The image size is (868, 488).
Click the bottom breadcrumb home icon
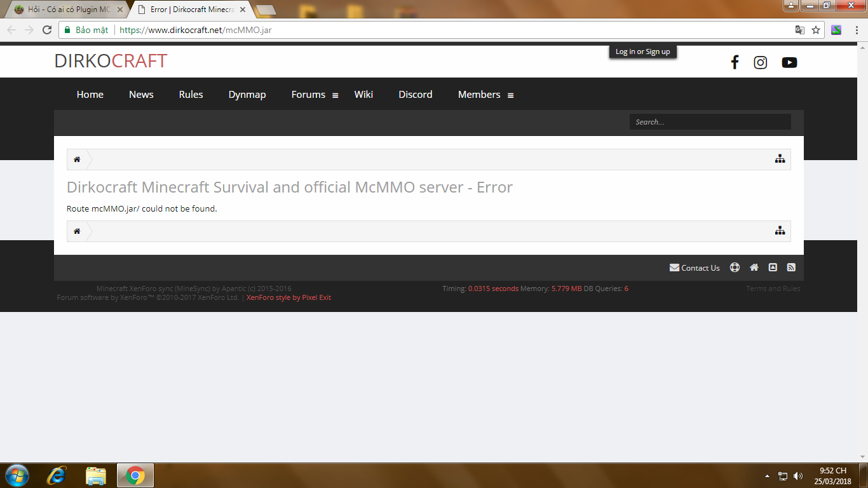(77, 231)
